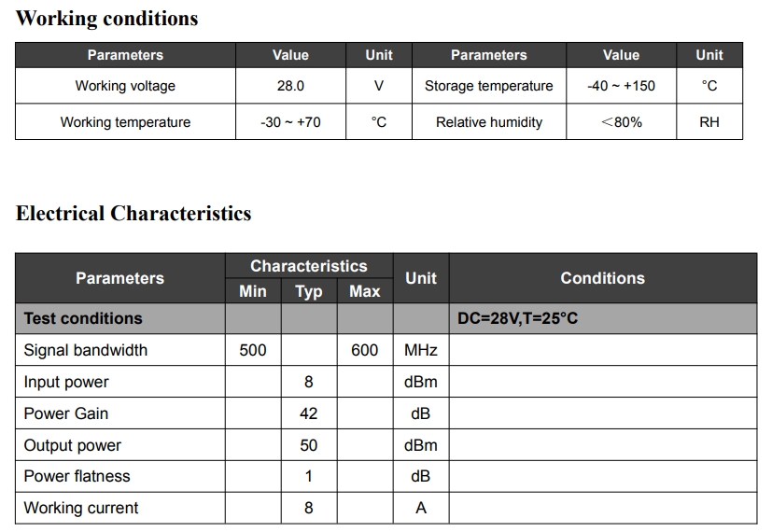Select the Working voltage value 28.0
Screen dimensions: 772x532
(290, 86)
